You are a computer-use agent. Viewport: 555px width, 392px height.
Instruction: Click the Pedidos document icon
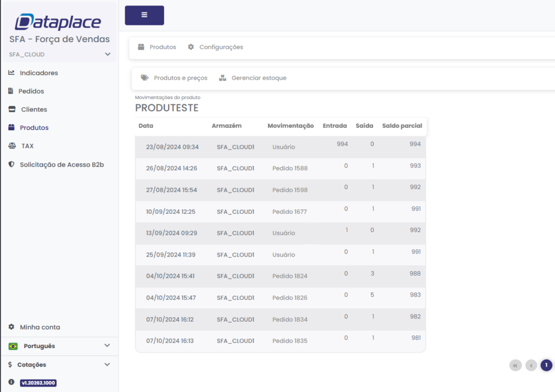11,91
